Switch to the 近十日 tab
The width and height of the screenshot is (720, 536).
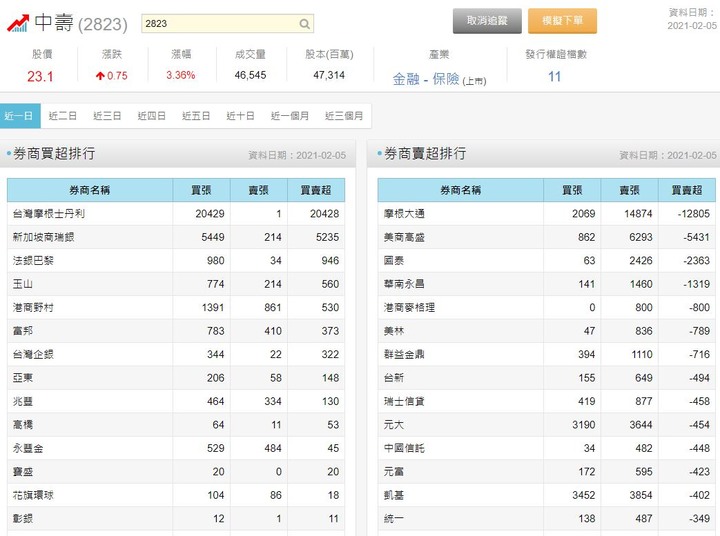[x=240, y=116]
